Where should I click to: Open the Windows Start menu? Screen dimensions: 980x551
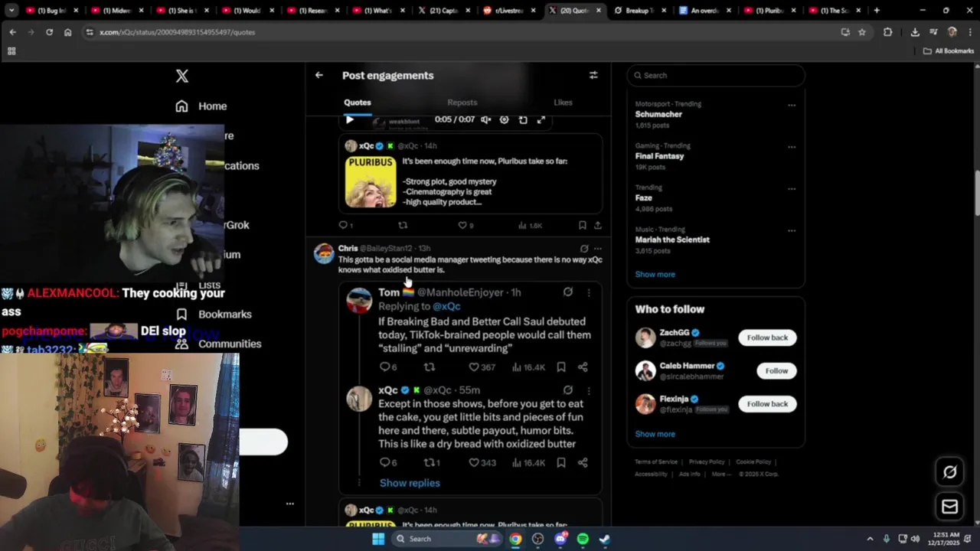(378, 539)
